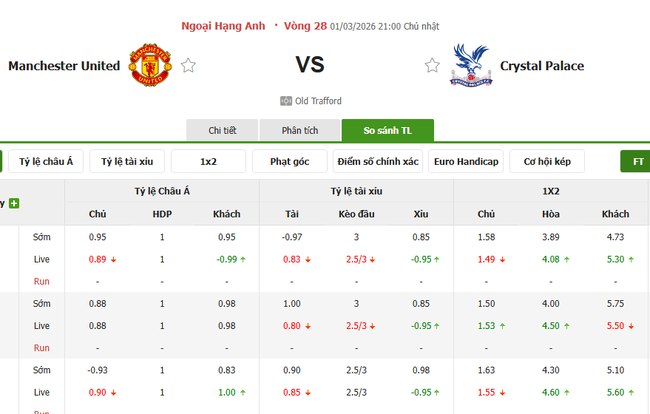Click the green FT button
The height and width of the screenshot is (414, 650).
coord(636,162)
